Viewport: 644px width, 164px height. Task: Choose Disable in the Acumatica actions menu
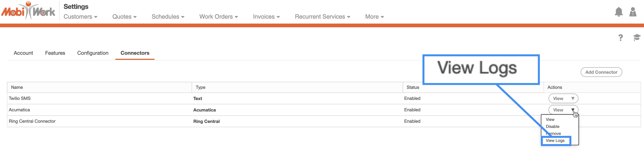pos(552,127)
